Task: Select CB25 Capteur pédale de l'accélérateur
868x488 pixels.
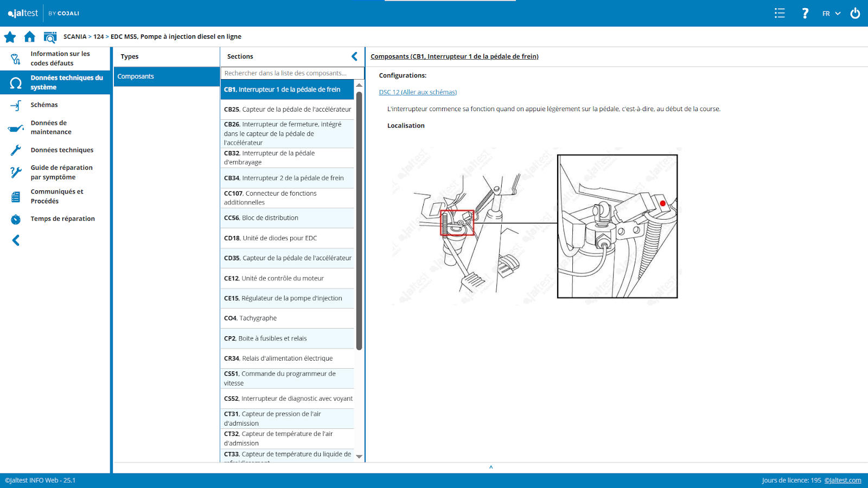Action: tap(288, 110)
